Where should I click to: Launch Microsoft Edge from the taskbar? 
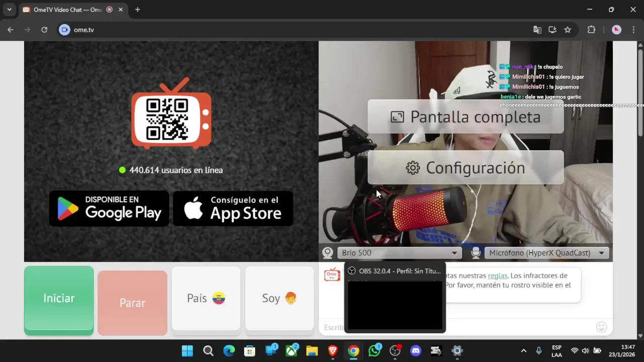pos(229,351)
